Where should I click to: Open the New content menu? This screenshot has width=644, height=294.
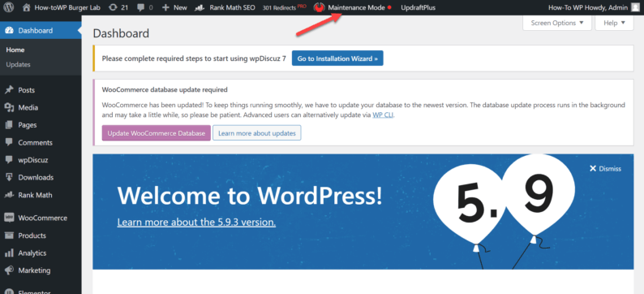click(174, 7)
